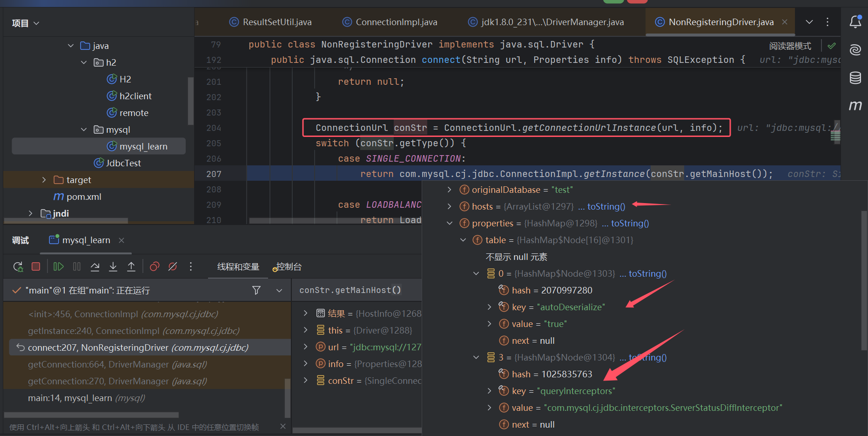Switch to ConnectionImpl.java tab
868x436 pixels.
[390, 22]
